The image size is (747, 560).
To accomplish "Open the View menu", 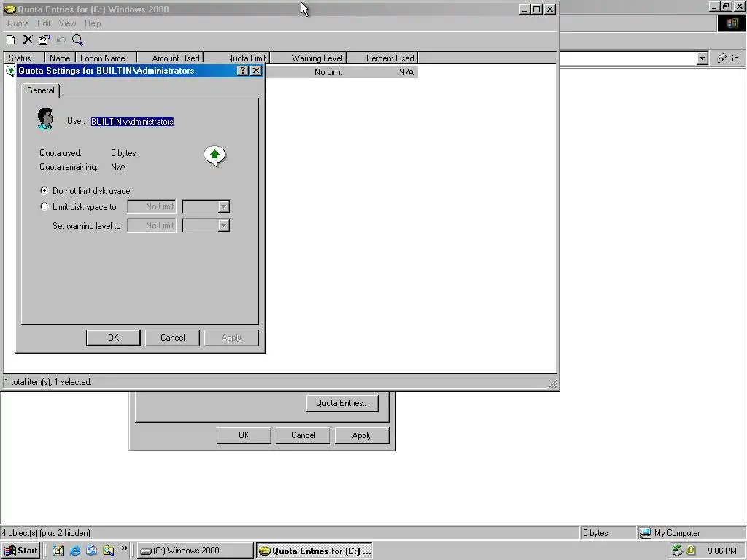I will click(67, 23).
